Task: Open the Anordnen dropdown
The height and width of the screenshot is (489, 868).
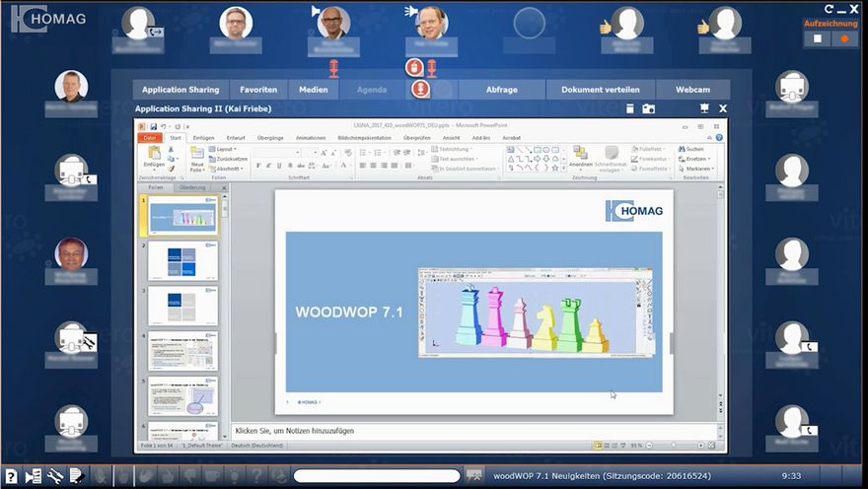Action: [581, 157]
